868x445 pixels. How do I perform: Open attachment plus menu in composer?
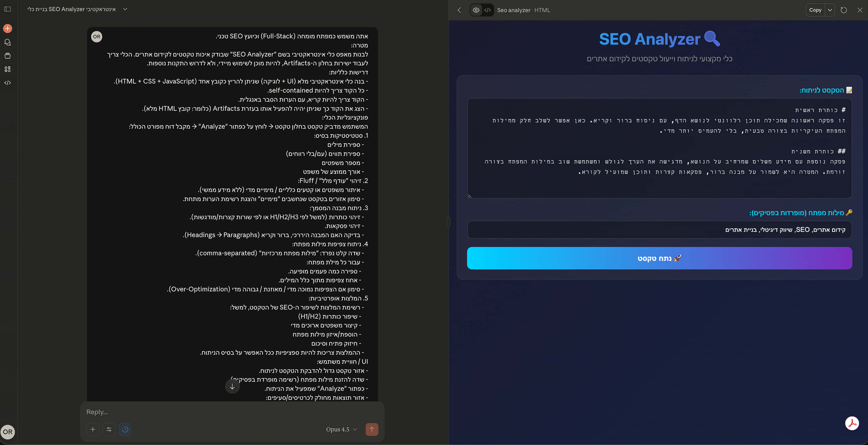click(93, 429)
